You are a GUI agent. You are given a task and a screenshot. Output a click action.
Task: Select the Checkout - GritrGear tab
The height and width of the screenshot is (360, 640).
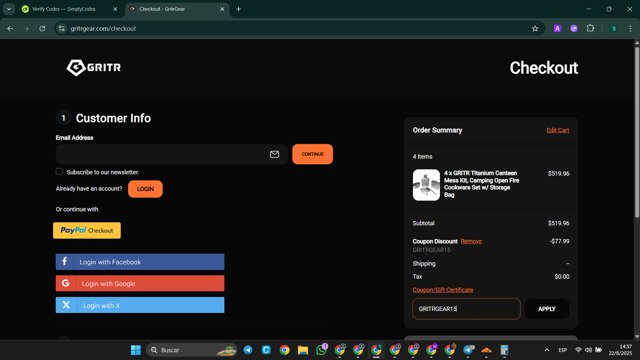(x=178, y=9)
